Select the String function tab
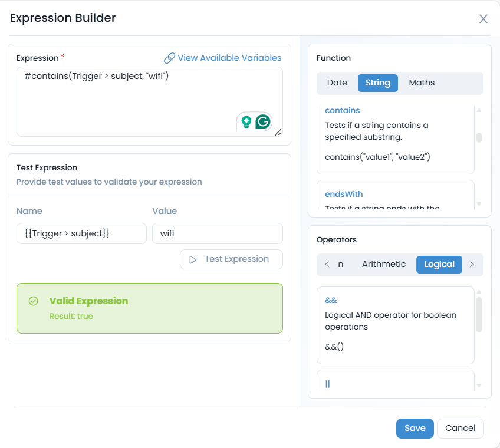 click(x=377, y=83)
